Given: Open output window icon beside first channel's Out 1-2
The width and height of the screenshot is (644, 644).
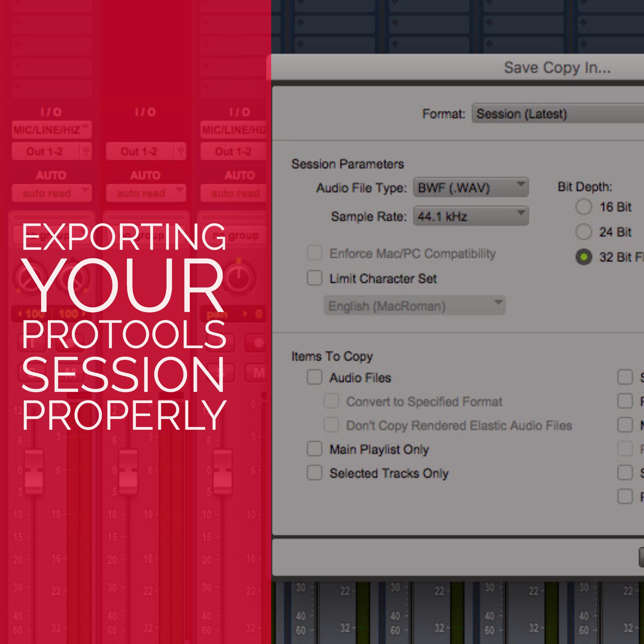Looking at the screenshot, I should [86, 151].
